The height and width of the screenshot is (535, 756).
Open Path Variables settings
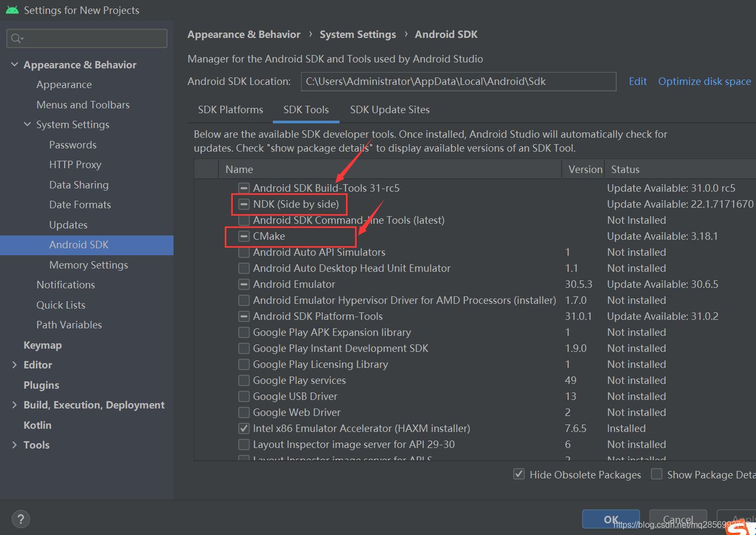pos(69,325)
